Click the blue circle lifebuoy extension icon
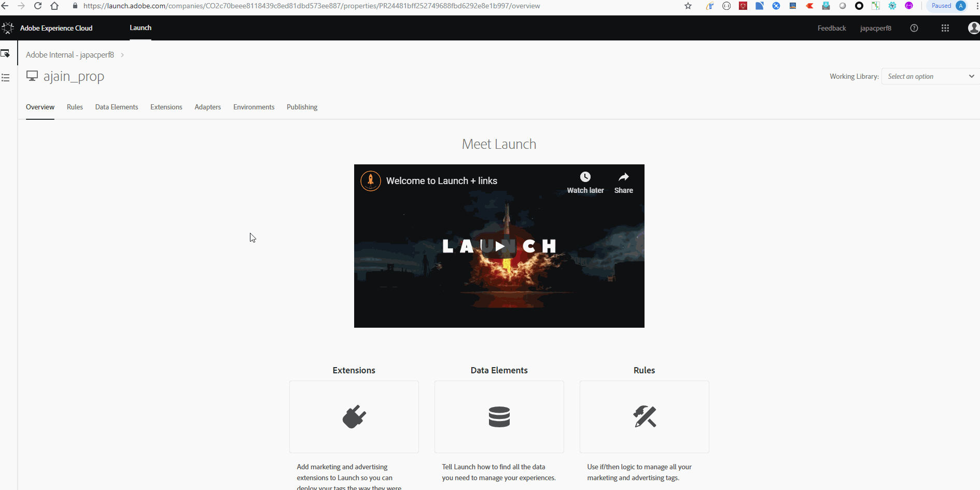This screenshot has height=490, width=980. (776, 6)
